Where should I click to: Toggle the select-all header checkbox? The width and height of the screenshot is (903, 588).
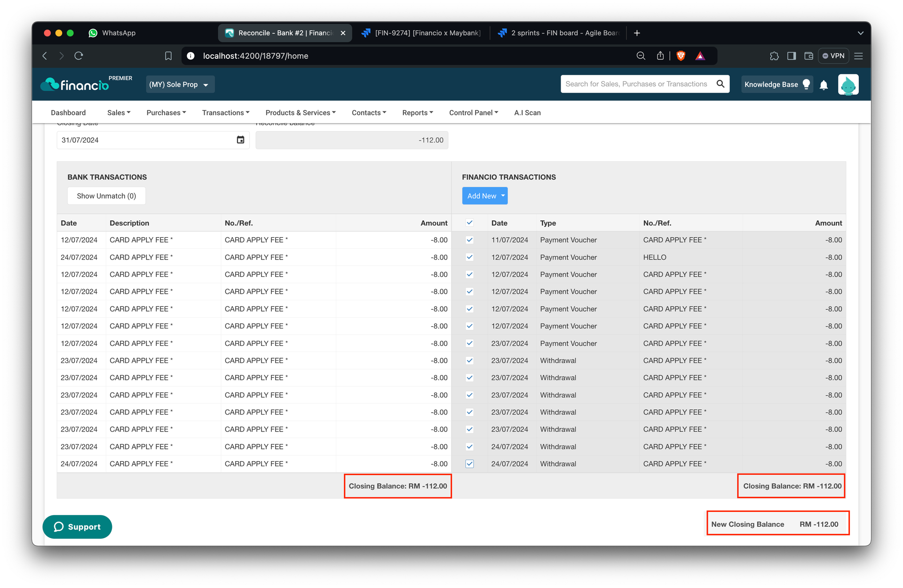tap(469, 223)
